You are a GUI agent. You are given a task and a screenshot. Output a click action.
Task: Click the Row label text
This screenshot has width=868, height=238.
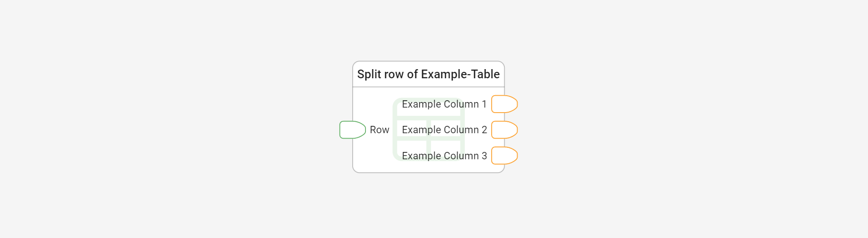(380, 130)
